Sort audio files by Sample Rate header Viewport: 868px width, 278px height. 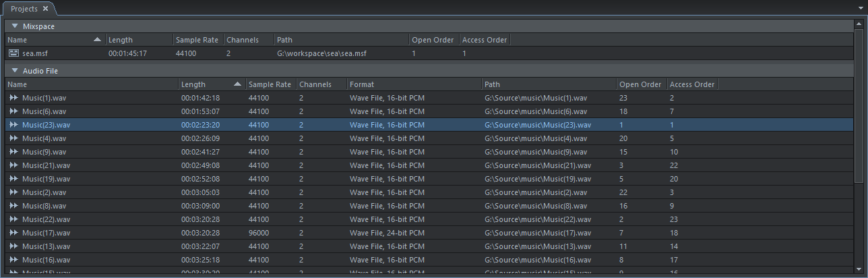coord(270,84)
